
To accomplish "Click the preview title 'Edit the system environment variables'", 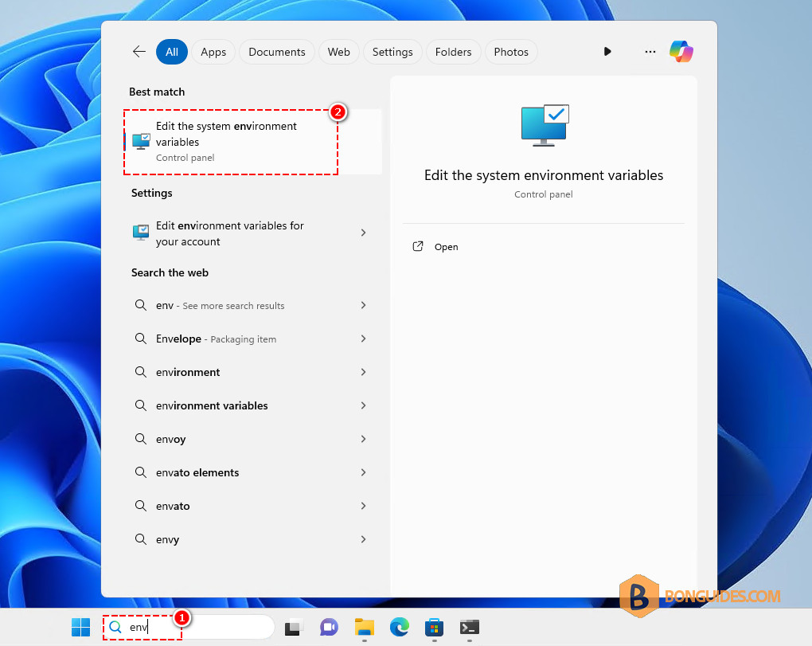I will pos(544,175).
